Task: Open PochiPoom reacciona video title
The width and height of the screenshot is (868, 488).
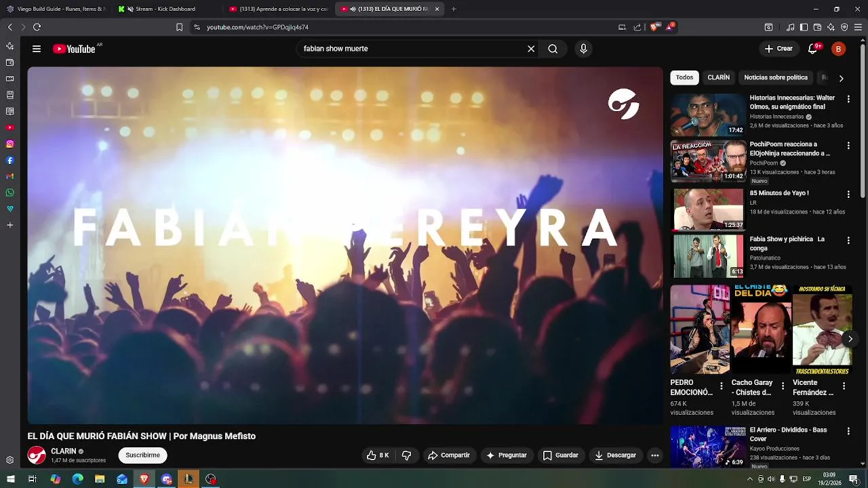Action: [789, 148]
